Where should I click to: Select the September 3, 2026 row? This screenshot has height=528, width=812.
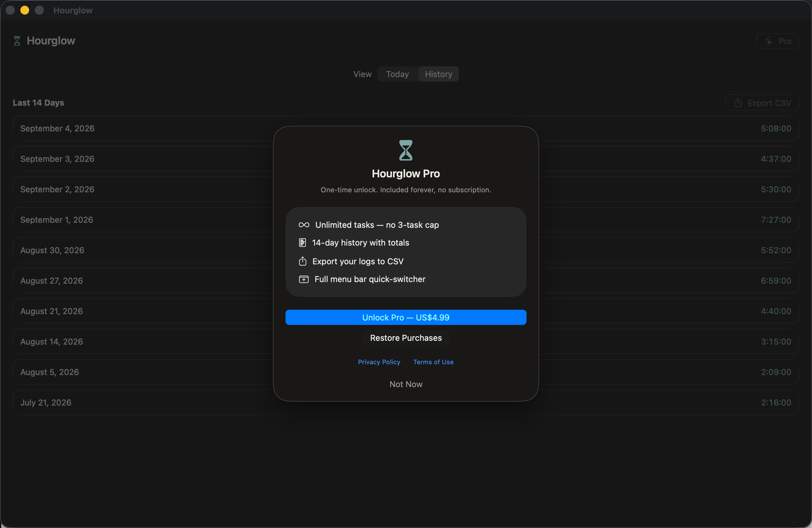(406, 159)
